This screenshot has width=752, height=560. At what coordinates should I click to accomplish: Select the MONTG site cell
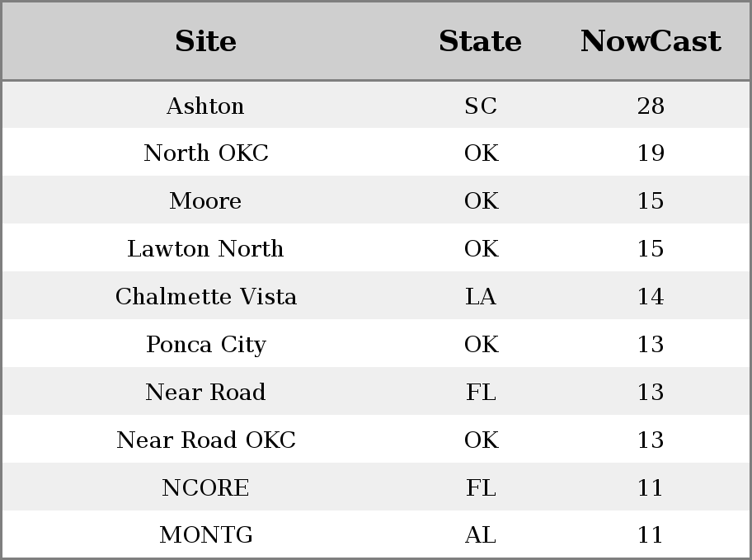(x=206, y=534)
